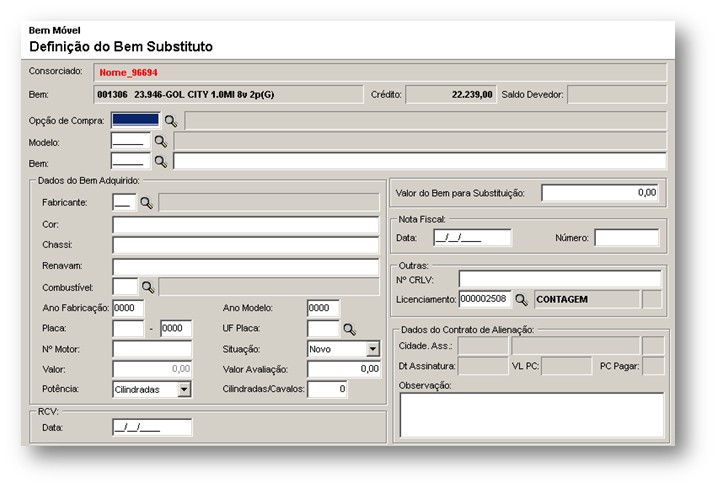Click the Fabricante code field
The height and width of the screenshot is (488, 717).
[x=124, y=202]
